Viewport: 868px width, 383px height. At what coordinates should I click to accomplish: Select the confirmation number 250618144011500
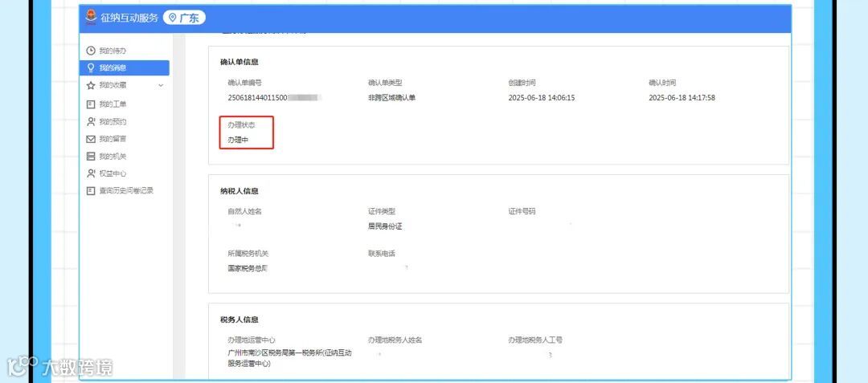(x=257, y=98)
